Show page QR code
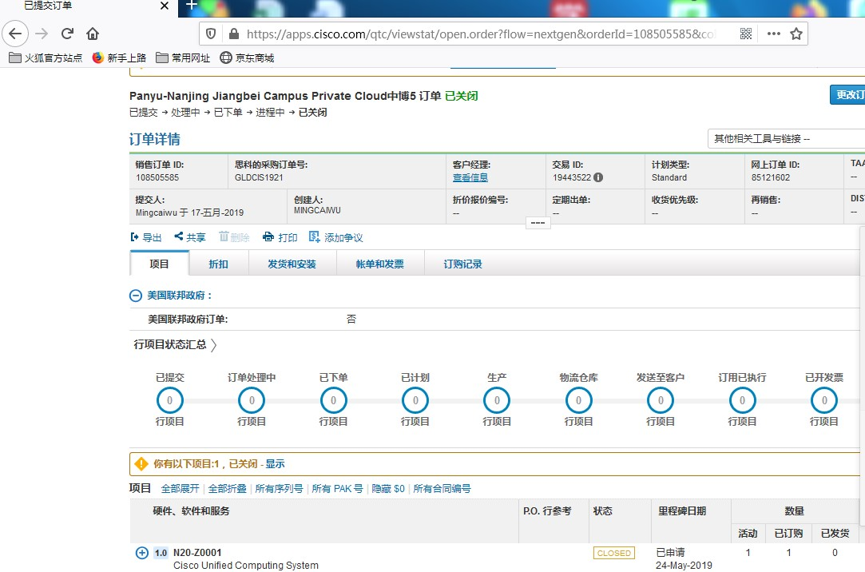Viewport: 865px width, 572px height. click(x=746, y=34)
